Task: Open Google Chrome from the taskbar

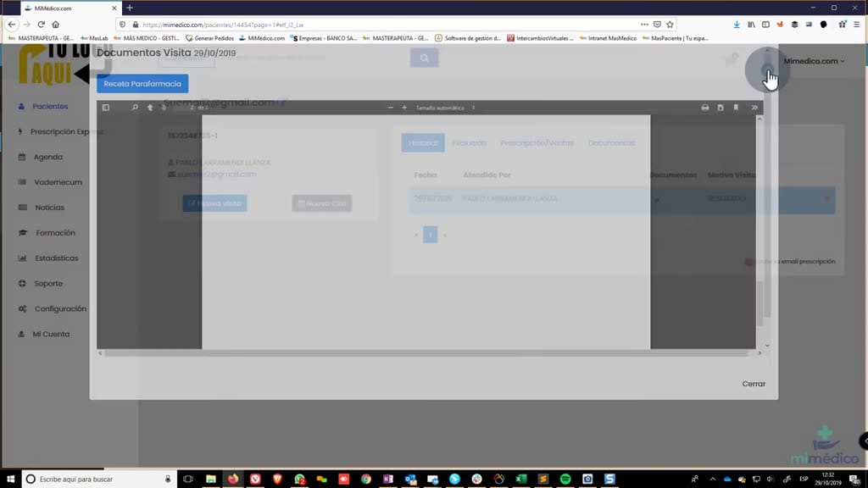Action: tap(366, 479)
